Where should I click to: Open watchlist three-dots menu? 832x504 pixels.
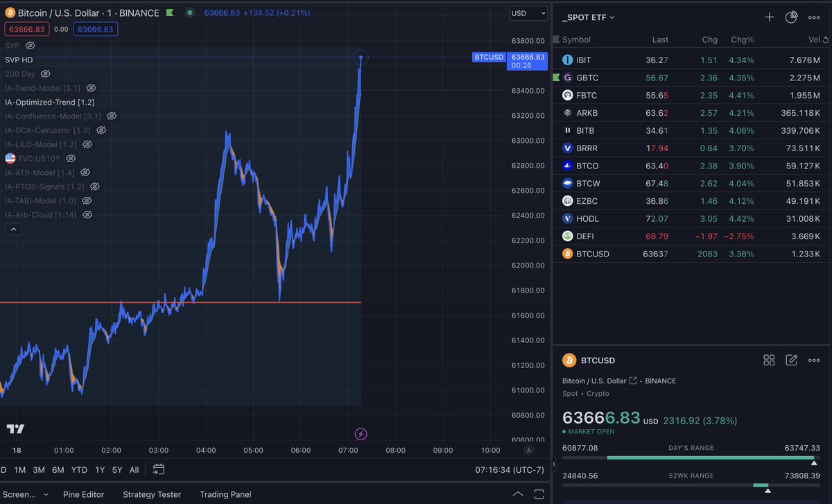pos(814,17)
